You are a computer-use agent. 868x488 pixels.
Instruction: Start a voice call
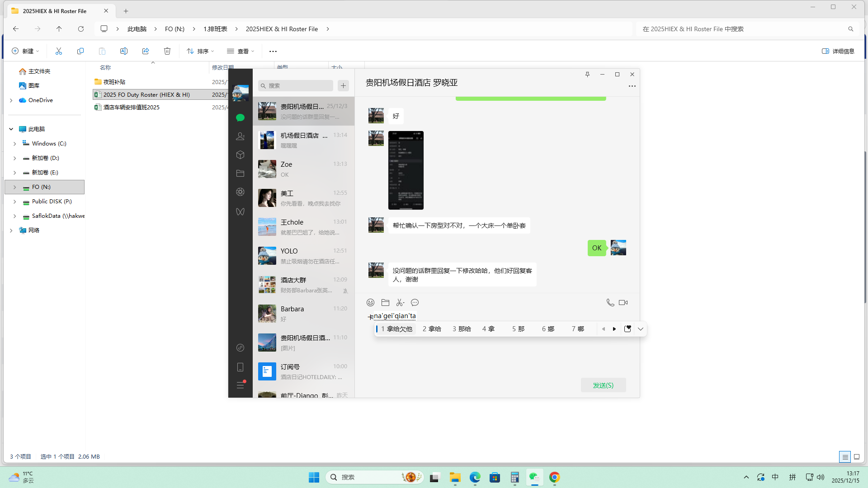[x=610, y=303]
